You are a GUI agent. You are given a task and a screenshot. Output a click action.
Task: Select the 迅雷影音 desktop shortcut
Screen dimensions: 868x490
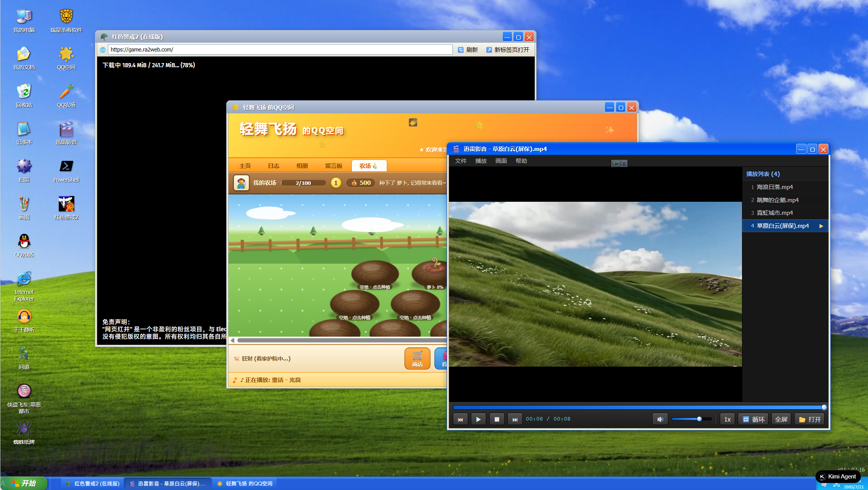point(66,133)
